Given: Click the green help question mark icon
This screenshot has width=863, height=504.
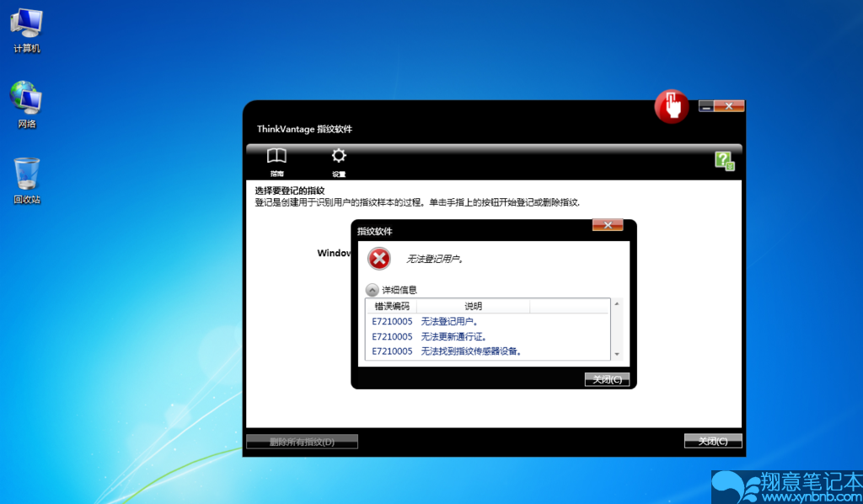Looking at the screenshot, I should point(724,161).
